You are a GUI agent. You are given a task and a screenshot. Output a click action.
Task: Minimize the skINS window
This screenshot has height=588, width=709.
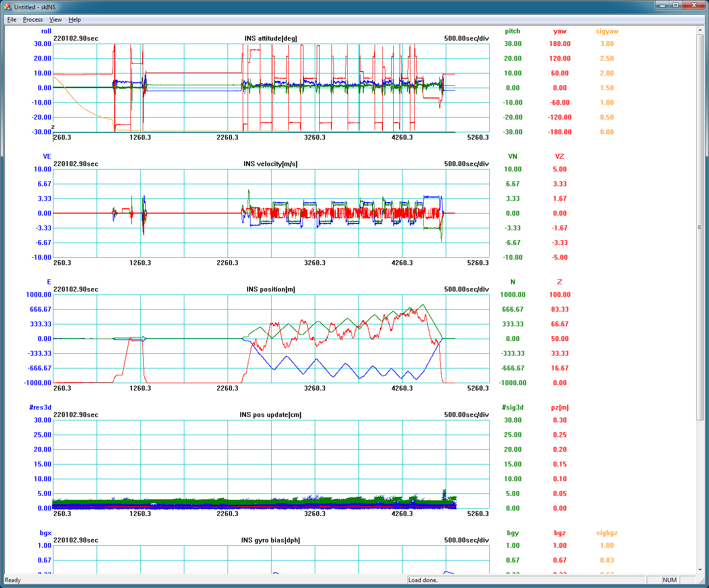click(x=662, y=5)
